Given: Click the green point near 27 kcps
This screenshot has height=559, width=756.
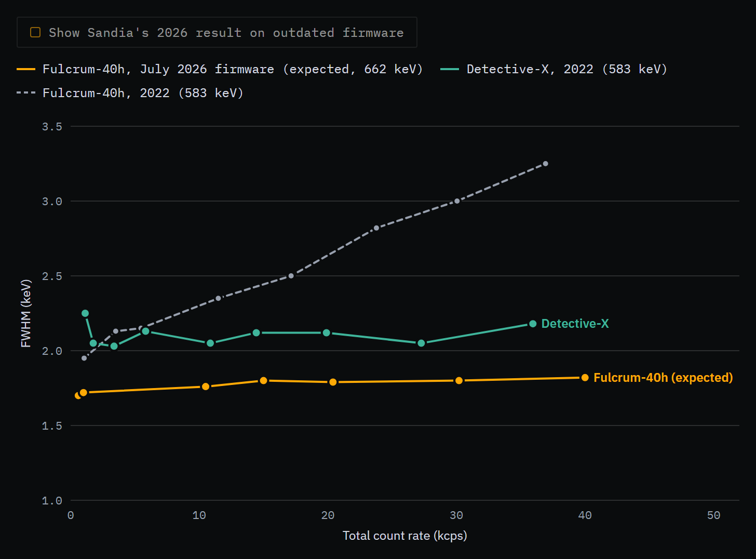Looking at the screenshot, I should (421, 343).
